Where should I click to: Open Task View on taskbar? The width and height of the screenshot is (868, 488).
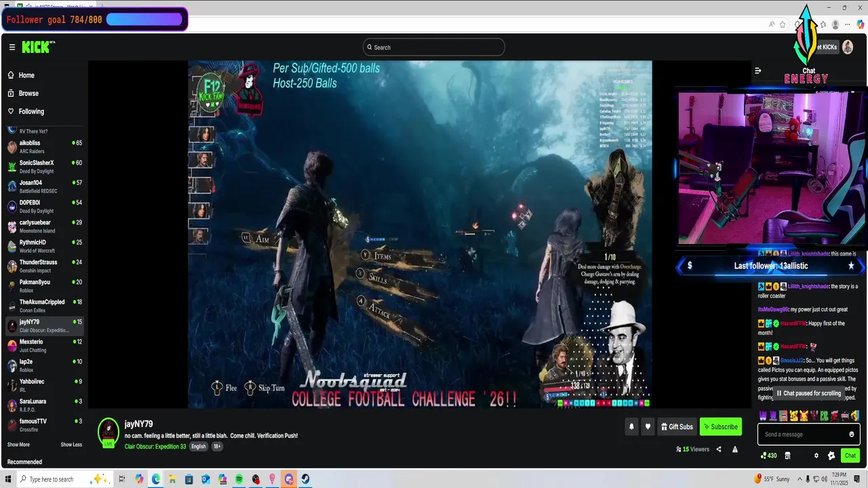[122, 479]
